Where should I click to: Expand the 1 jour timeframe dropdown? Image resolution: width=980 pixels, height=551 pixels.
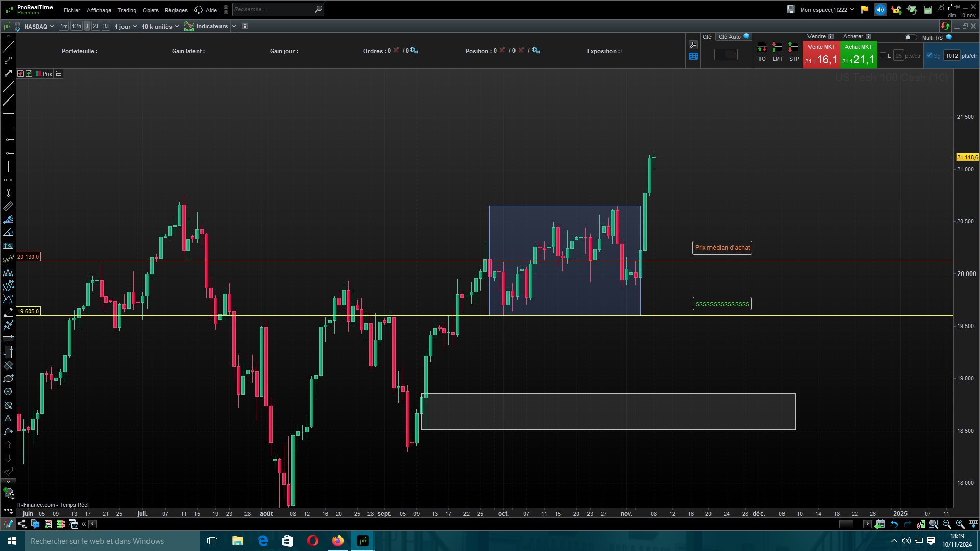pos(126,27)
